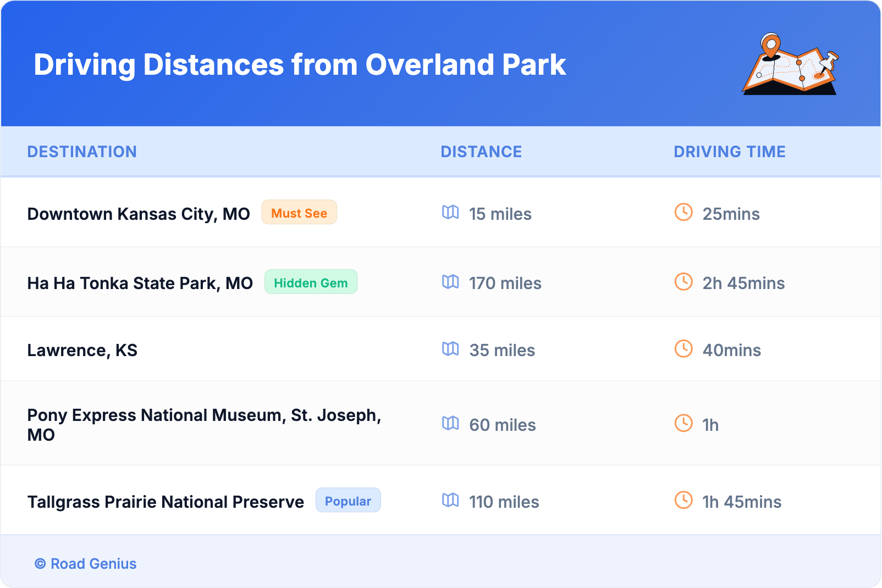This screenshot has height=588, width=882.
Task: Select Lawrence, KS destination row
Action: tap(82, 350)
